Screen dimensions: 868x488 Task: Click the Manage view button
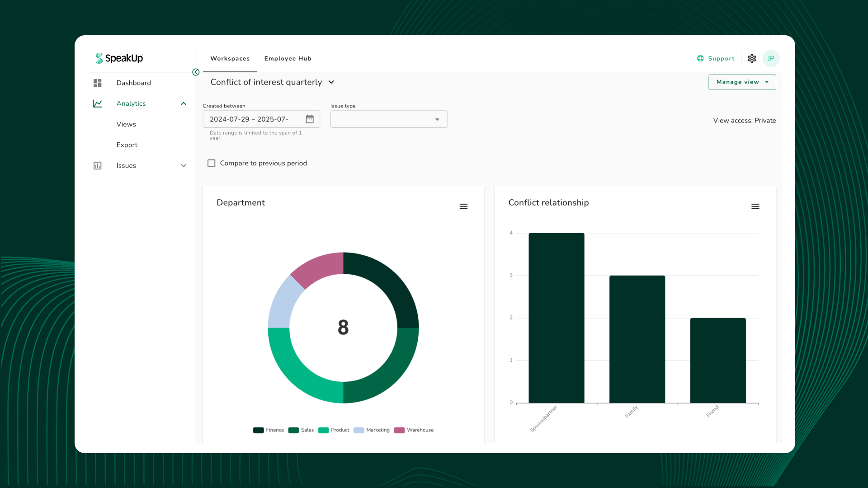(x=742, y=82)
